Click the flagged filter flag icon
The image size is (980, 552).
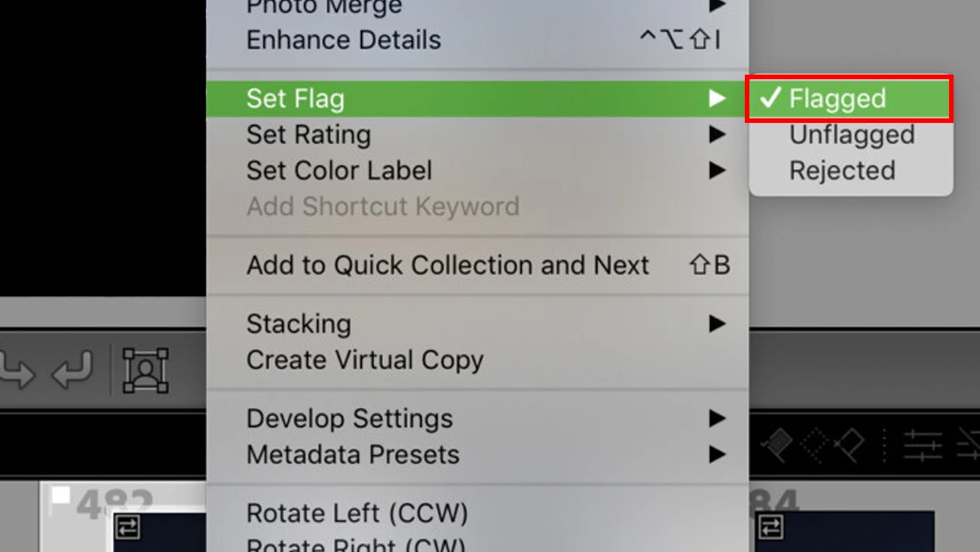pos(776,445)
